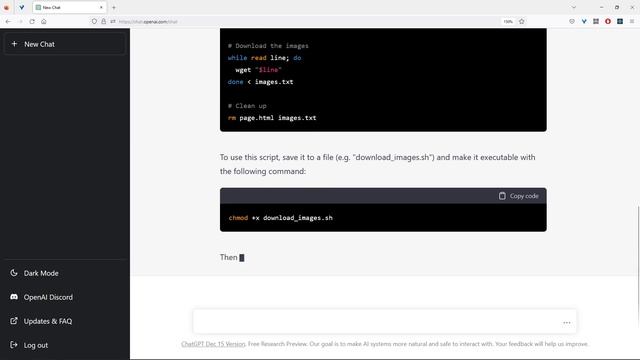Open the ChatGPT Dec 15 Version link
Image resolution: width=640 pixels, height=360 pixels.
(213, 344)
